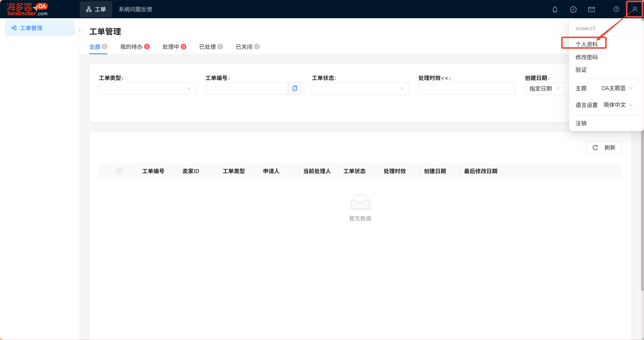
Task: Open the 指定日期 date type dropdown
Action: pos(544,89)
